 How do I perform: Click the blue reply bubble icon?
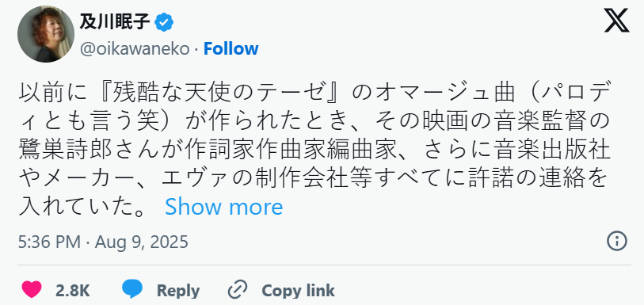pyautogui.click(x=132, y=290)
